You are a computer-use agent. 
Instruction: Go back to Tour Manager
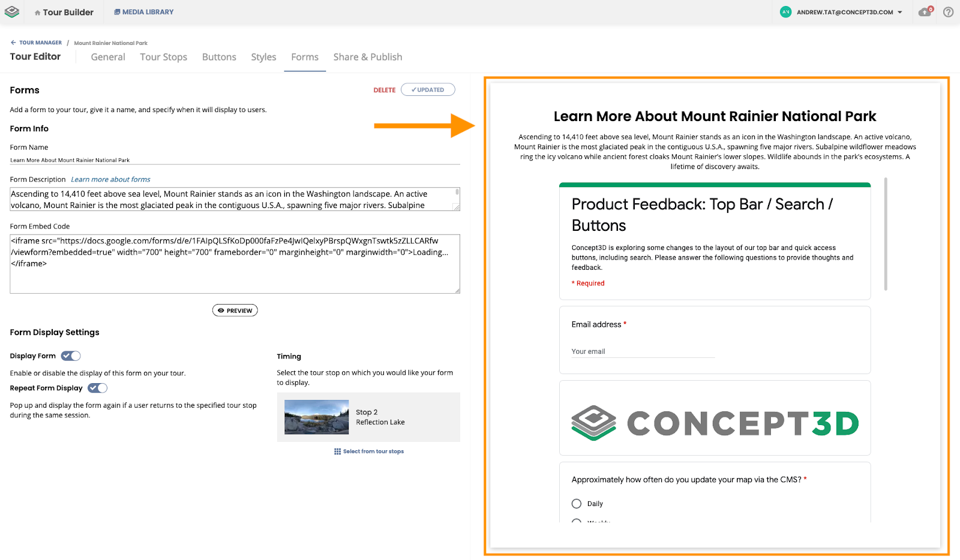click(x=36, y=43)
